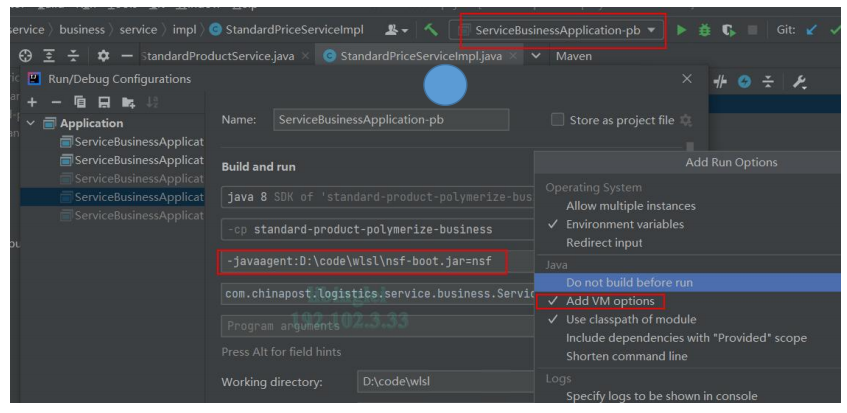Image resolution: width=847 pixels, height=413 pixels.
Task: Enable Store as project file checkbox
Action: (x=558, y=120)
